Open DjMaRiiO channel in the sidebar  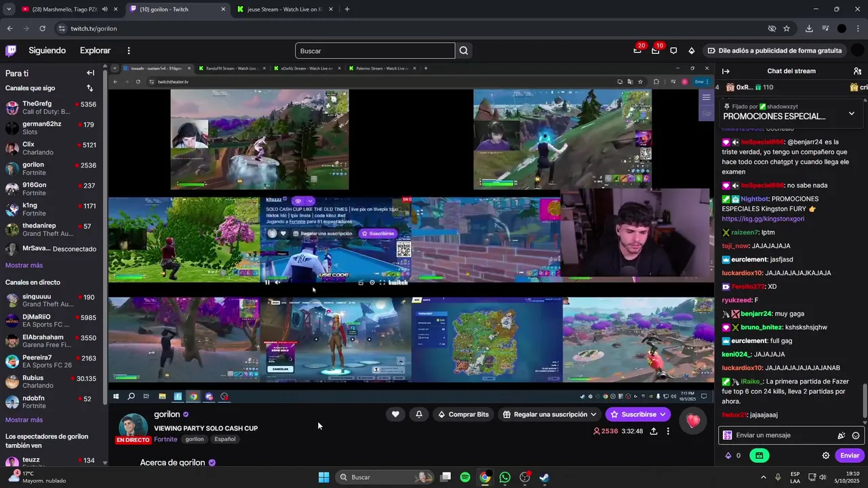point(51,321)
